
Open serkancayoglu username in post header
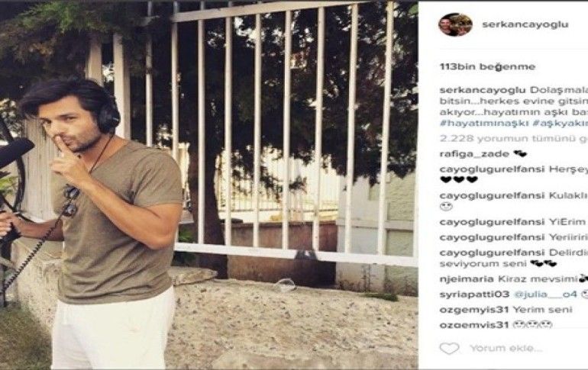[525, 24]
